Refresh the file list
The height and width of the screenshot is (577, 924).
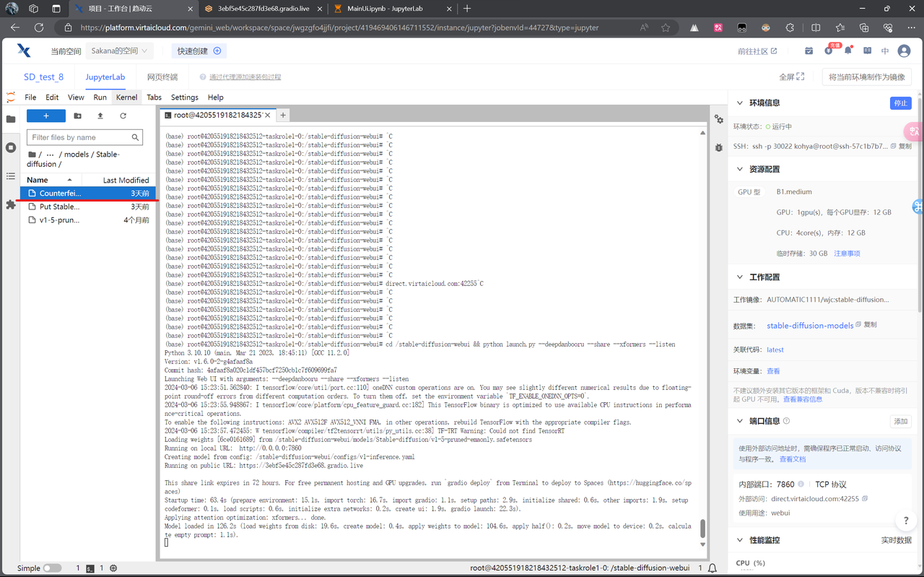tap(123, 116)
